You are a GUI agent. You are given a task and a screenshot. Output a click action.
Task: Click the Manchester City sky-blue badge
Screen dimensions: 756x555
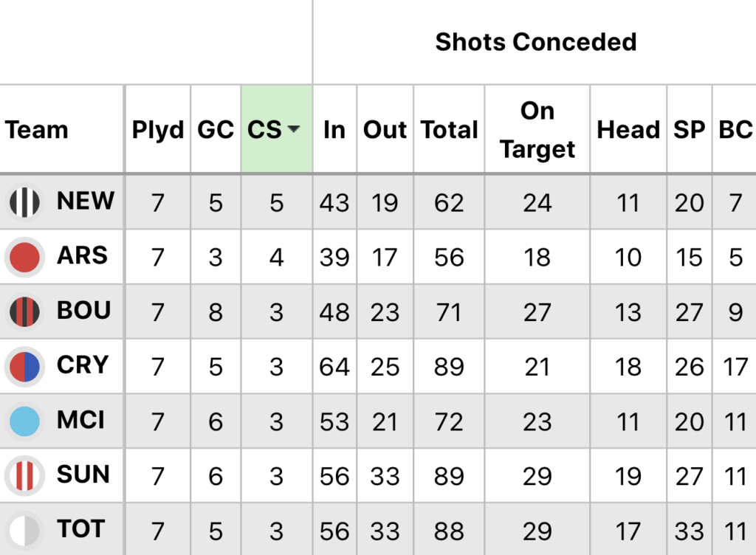click(25, 421)
